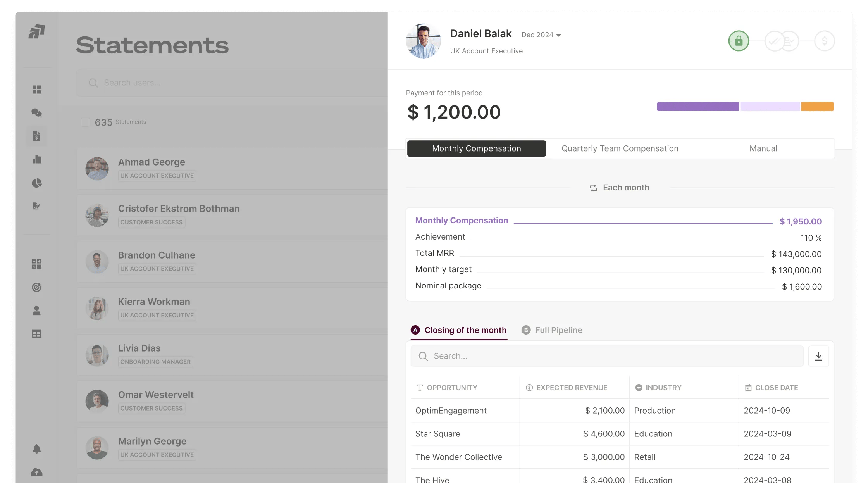The width and height of the screenshot is (868, 483).
Task: Click the $ 130,000.00 Monthly target value
Action: click(796, 270)
